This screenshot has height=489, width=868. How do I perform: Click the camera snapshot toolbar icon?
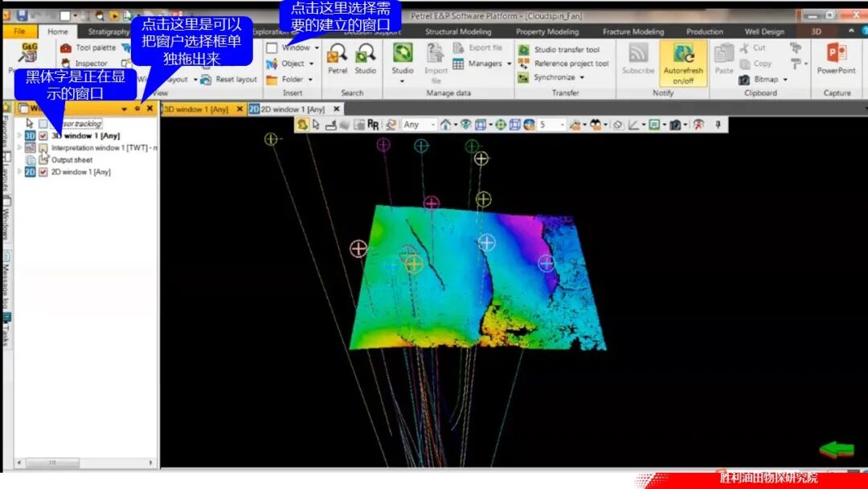point(675,125)
